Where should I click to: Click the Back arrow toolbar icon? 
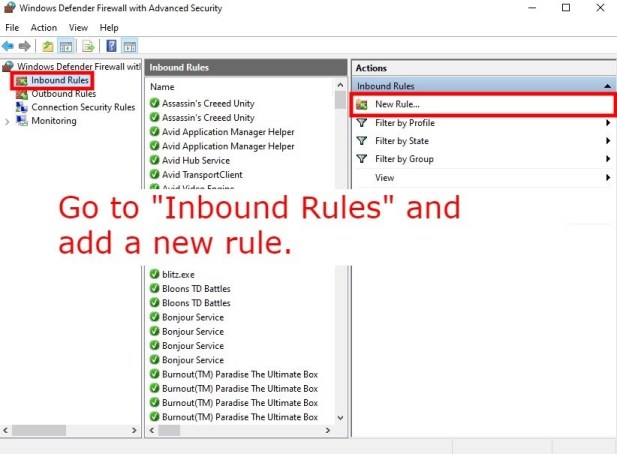[8, 46]
